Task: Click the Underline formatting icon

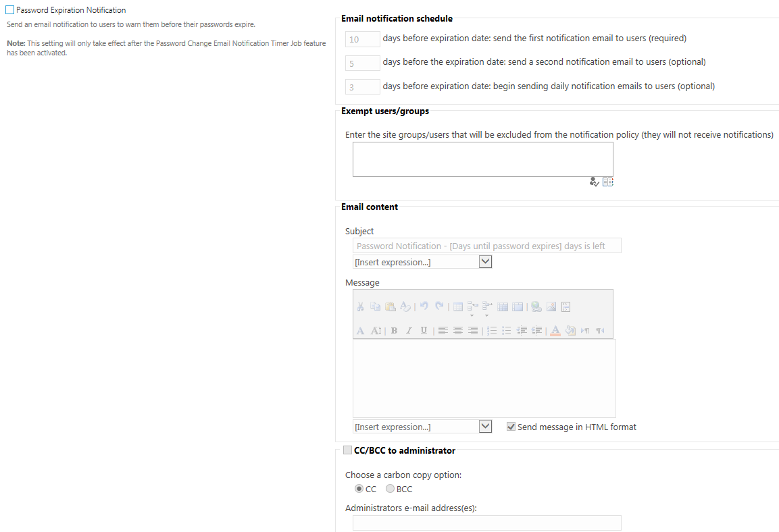Action: pyautogui.click(x=424, y=331)
